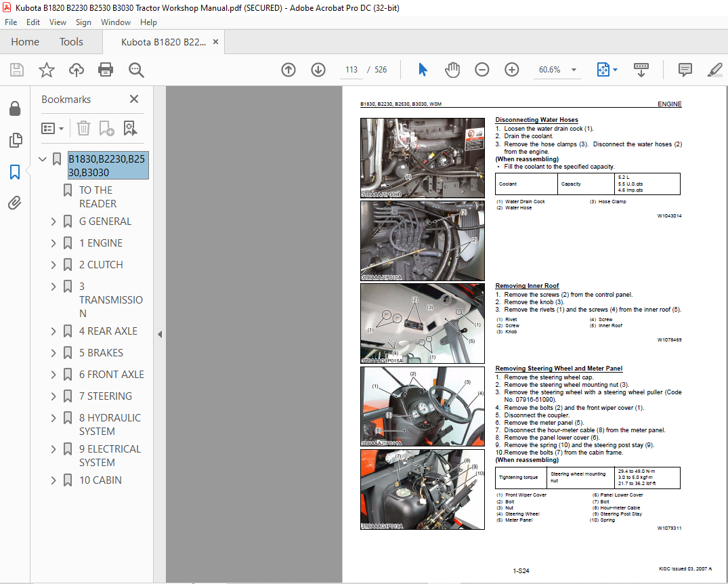Screen dimensions: 728x584
Task: Add document to starred with star icon
Action: (47, 70)
